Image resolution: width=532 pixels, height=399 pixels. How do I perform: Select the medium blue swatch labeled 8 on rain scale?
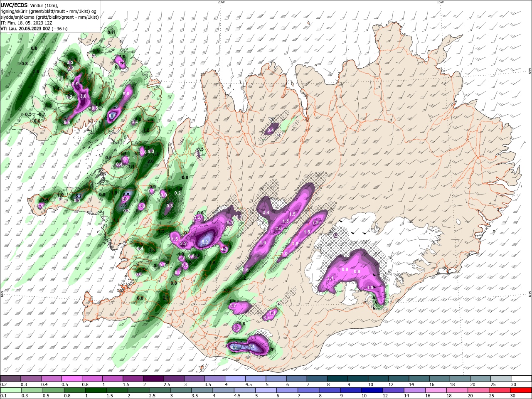[x=329, y=390]
